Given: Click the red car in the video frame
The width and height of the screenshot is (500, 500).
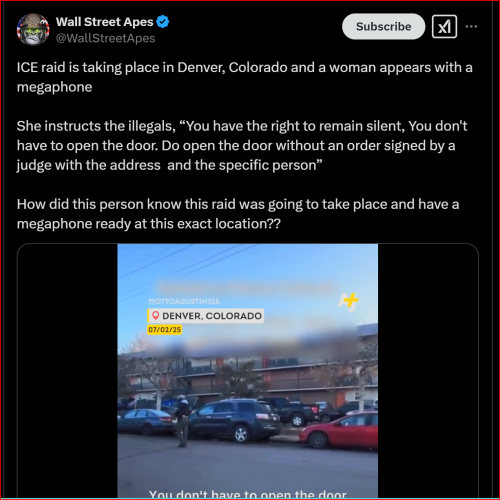Looking at the screenshot, I should (339, 430).
